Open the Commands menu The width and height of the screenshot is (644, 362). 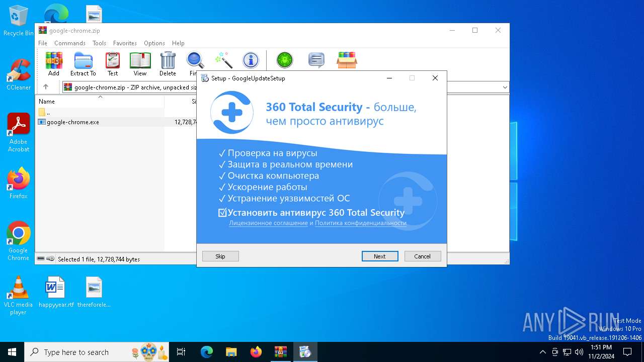pos(70,43)
